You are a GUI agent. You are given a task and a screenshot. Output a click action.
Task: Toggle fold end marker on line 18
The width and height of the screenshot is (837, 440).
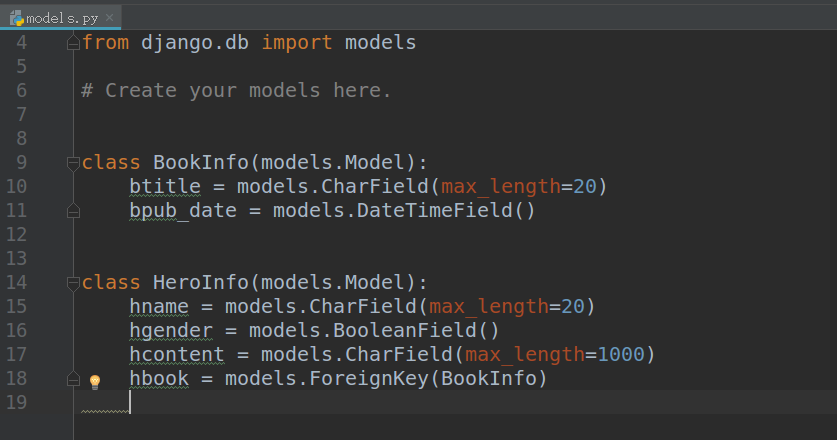(73, 379)
